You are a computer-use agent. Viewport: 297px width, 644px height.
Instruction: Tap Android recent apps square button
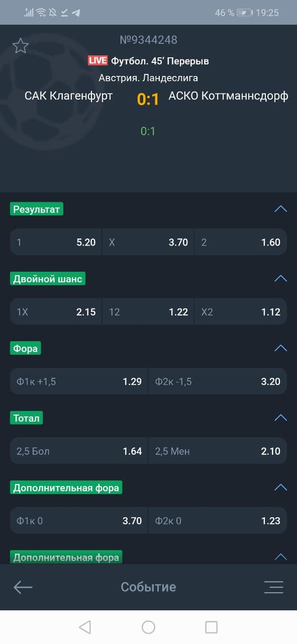[x=212, y=627]
